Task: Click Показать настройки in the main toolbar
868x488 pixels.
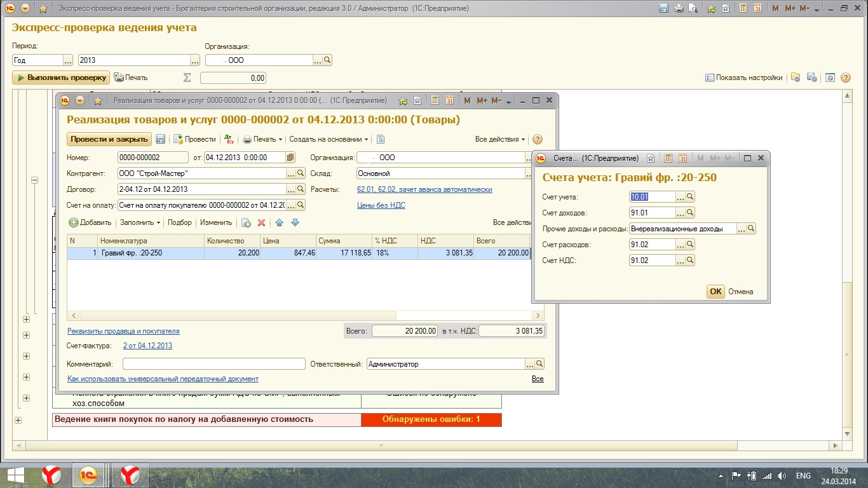Action: click(744, 78)
